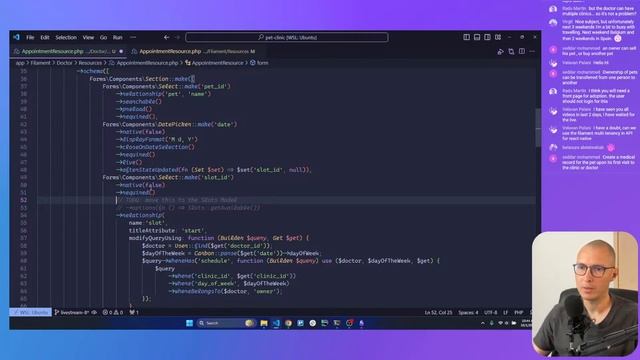The width and height of the screenshot is (640, 360).
Task: Open the AppointmentResource class breadcrumb
Action: coord(217,63)
